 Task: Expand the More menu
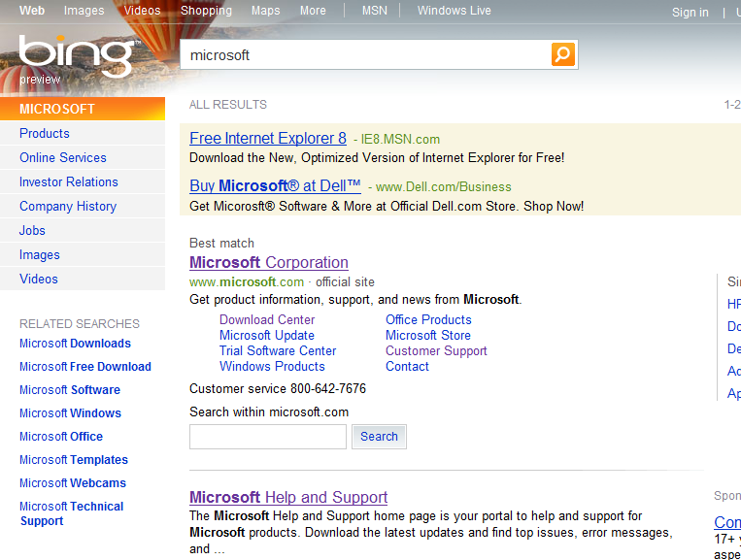tap(313, 11)
